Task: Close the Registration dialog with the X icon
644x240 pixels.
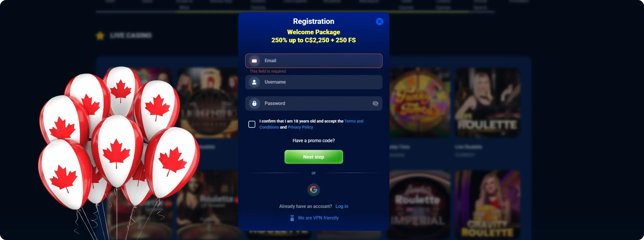Action: (x=379, y=22)
